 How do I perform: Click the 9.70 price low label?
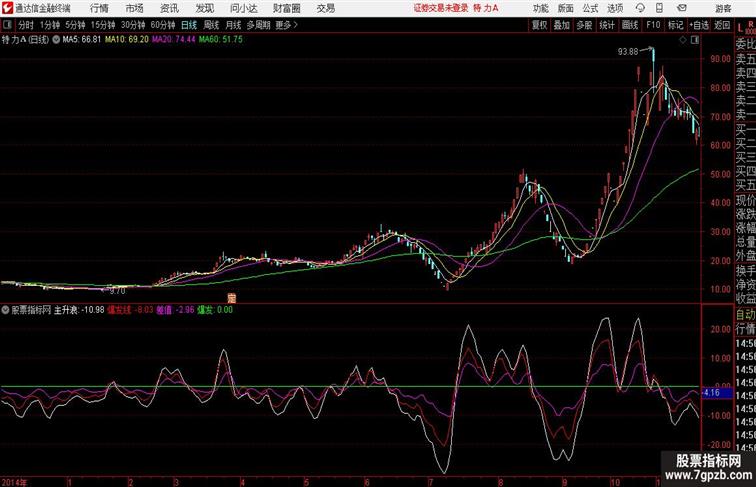[118, 291]
